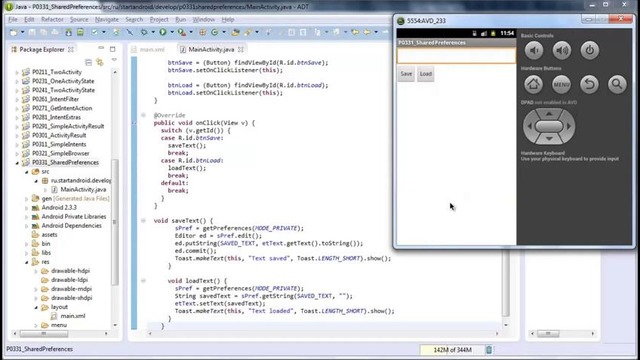
Task: Open the Source menu
Action: pos(79,19)
